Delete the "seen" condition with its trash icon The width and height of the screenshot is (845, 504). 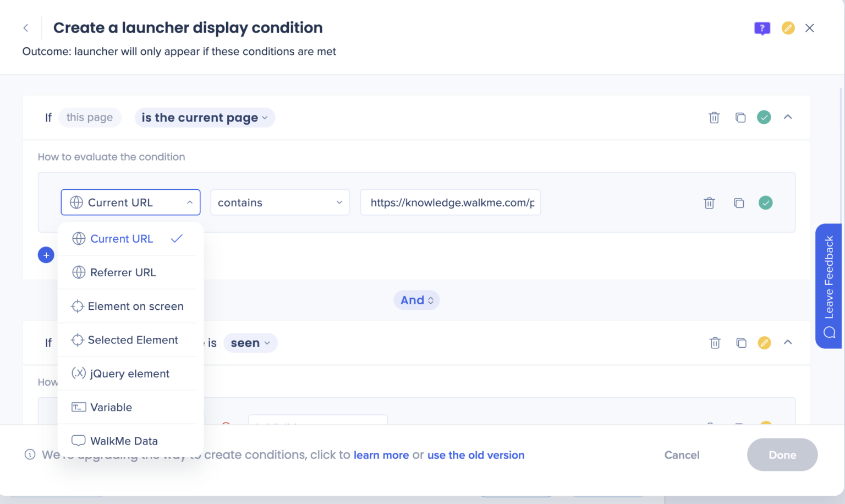(715, 342)
